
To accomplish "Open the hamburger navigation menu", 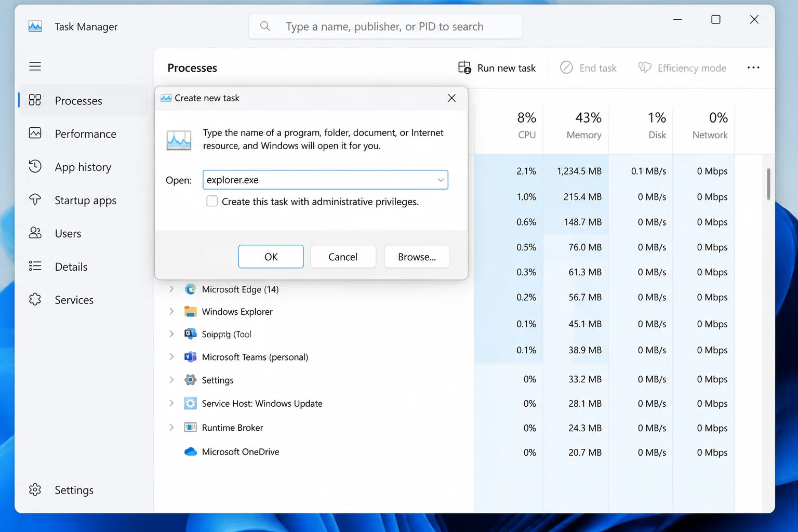I will (35, 66).
